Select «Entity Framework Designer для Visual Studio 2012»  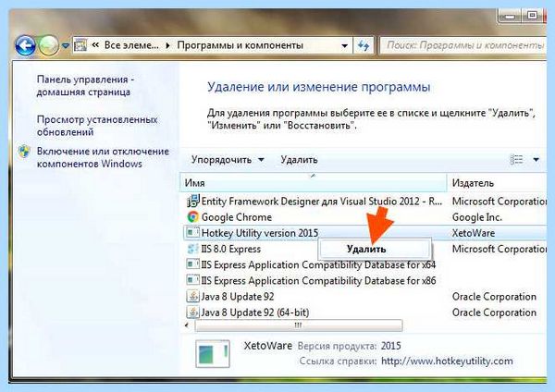321,202
